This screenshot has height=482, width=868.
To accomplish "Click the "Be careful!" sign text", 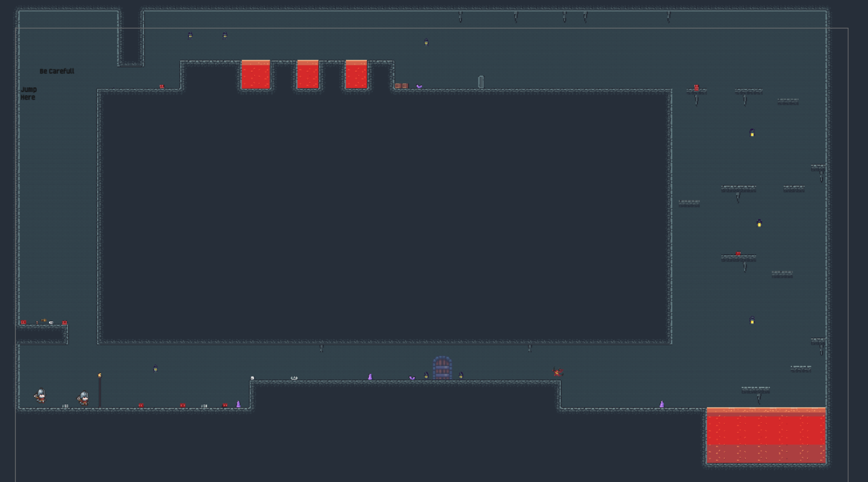I will click(57, 71).
